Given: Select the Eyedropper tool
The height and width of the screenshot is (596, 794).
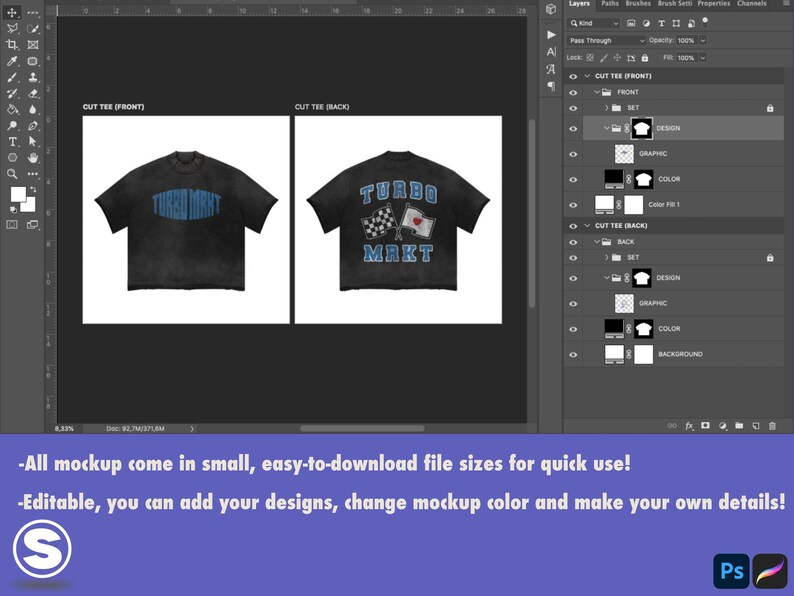Looking at the screenshot, I should 12,61.
